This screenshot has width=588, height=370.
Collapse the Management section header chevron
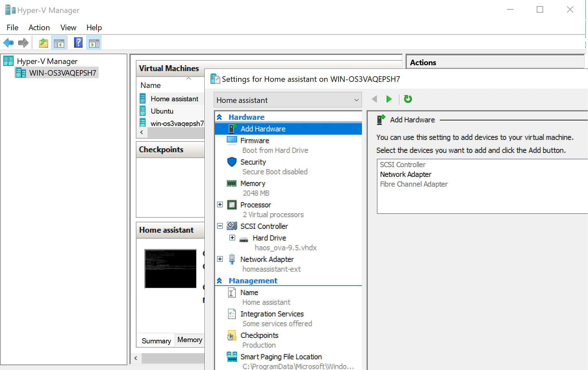pos(219,281)
